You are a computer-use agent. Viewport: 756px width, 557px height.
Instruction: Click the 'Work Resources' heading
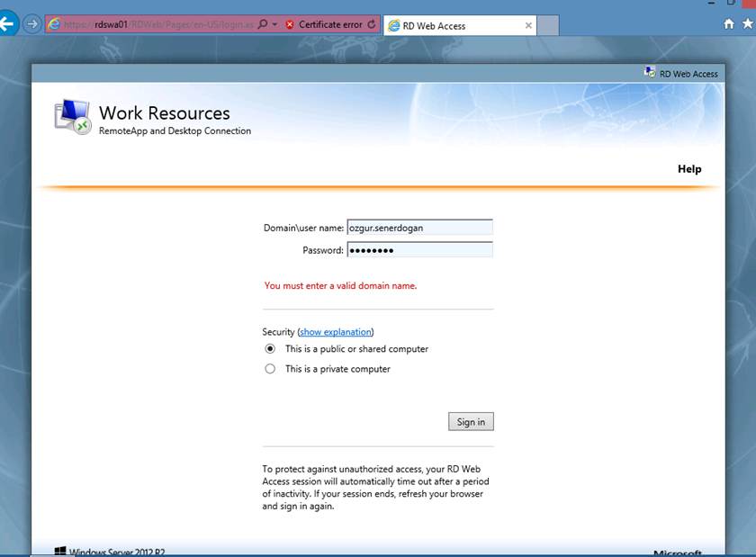(x=165, y=112)
